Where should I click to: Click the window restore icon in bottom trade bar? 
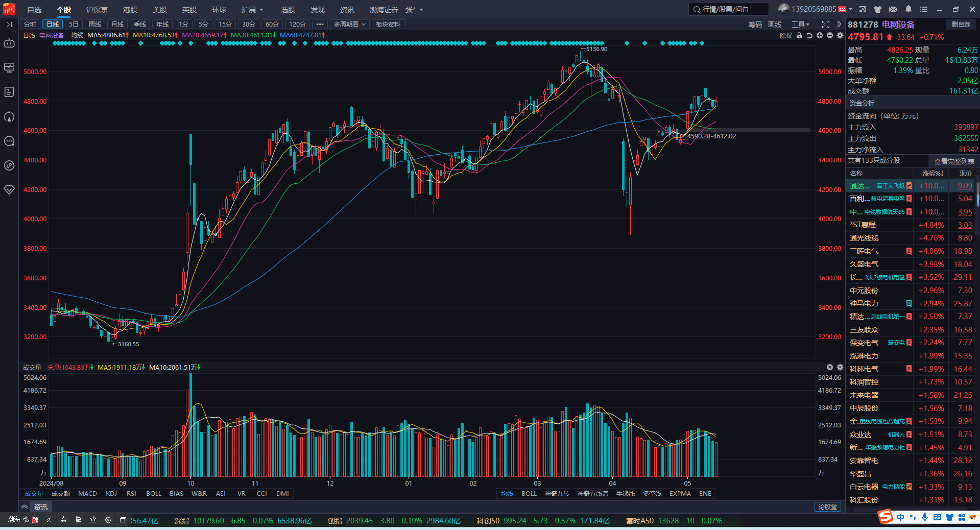(123, 520)
